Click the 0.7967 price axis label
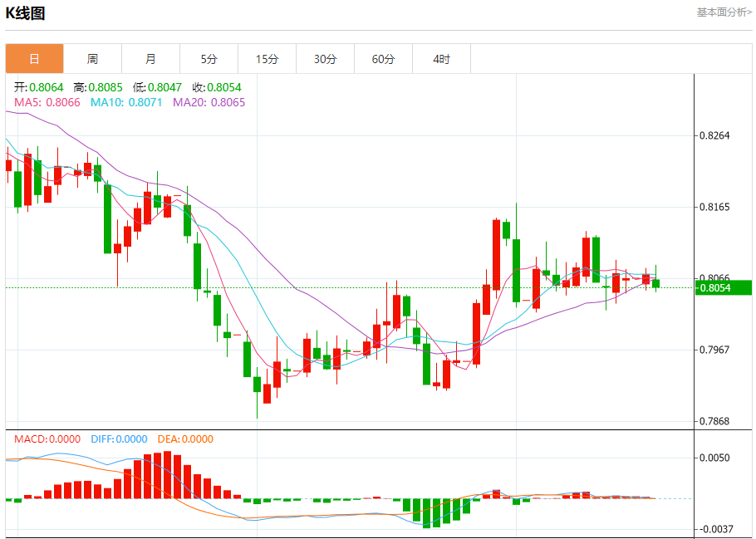756x539 pixels. coord(714,350)
